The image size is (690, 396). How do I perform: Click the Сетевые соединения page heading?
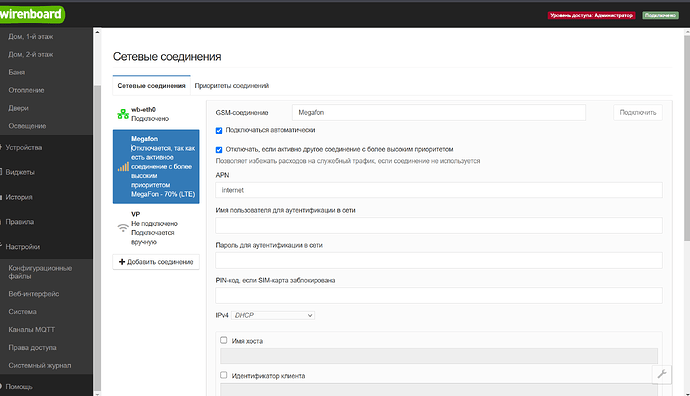coord(167,57)
